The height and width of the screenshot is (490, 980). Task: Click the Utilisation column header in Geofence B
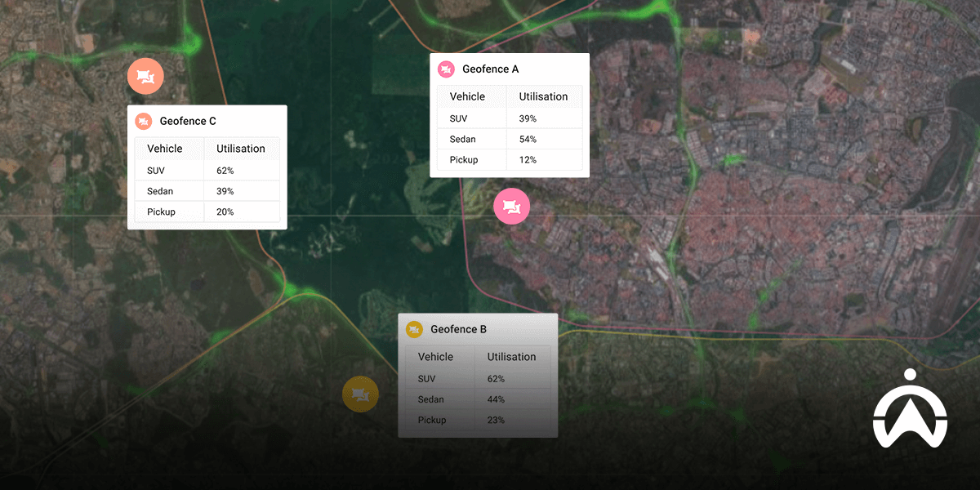(x=512, y=357)
